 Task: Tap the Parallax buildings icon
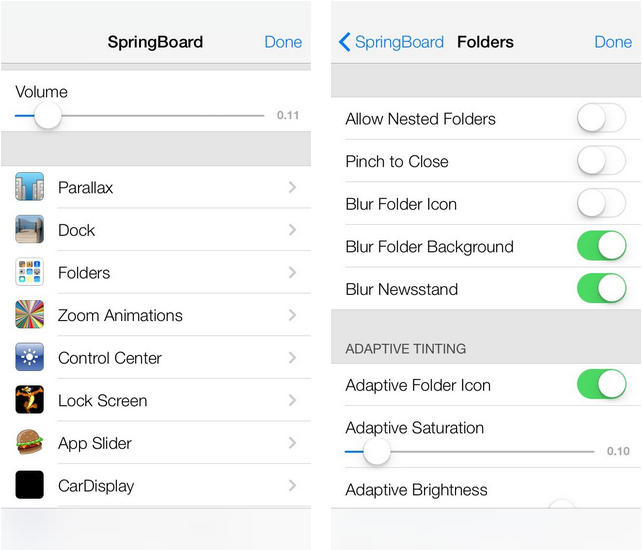point(30,187)
